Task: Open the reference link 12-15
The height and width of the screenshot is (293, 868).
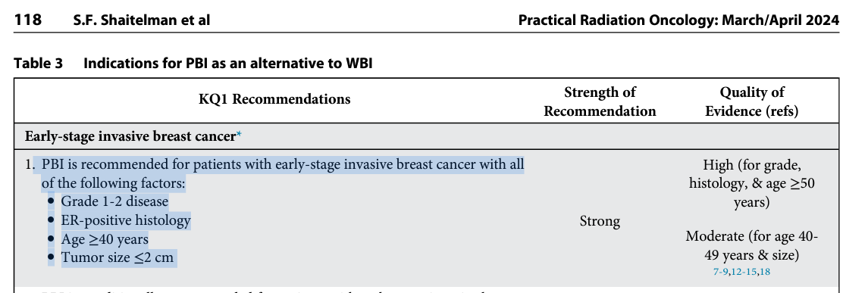Action: click(x=744, y=272)
